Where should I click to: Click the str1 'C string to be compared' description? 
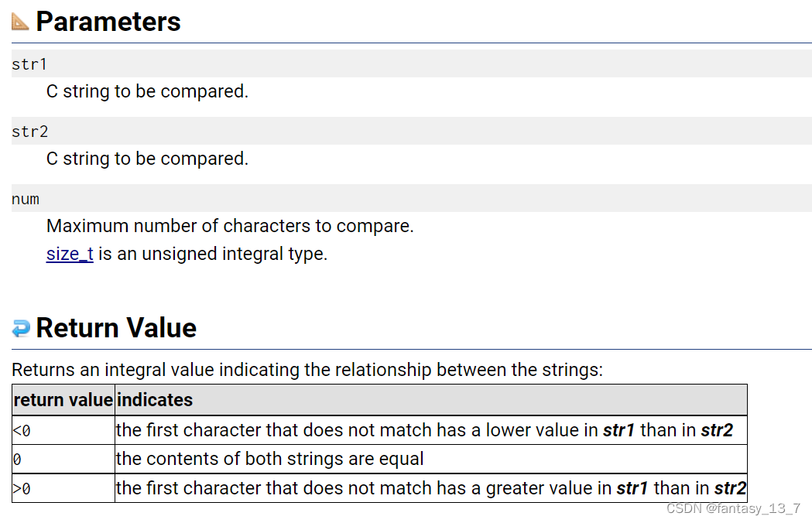pyautogui.click(x=148, y=91)
